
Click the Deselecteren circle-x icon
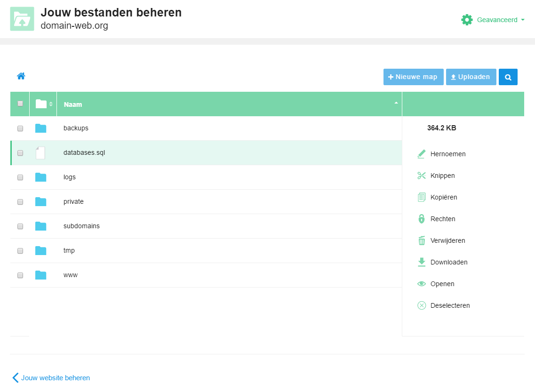[x=422, y=305]
